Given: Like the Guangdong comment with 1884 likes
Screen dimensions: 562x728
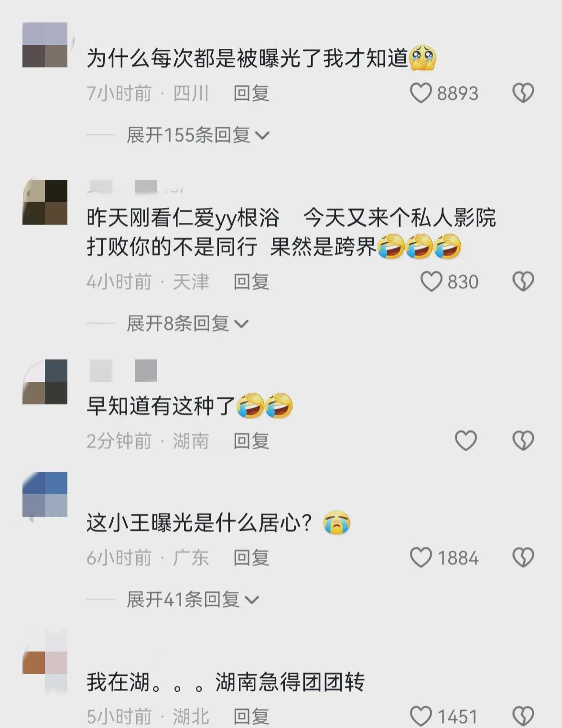Looking at the screenshot, I should tap(421, 557).
